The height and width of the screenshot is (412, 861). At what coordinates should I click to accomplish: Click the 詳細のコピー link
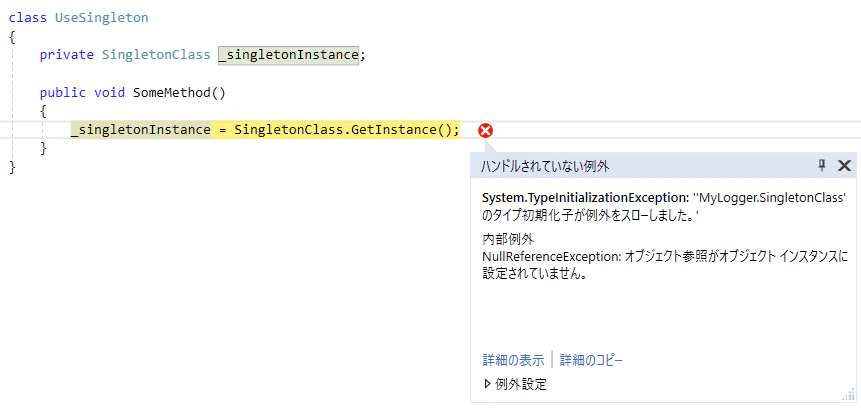(591, 360)
